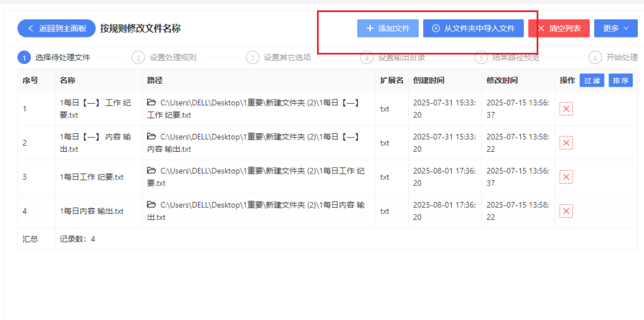
Task: Open folder icon for 1每日工作 纪要.txt path
Action: [151, 170]
